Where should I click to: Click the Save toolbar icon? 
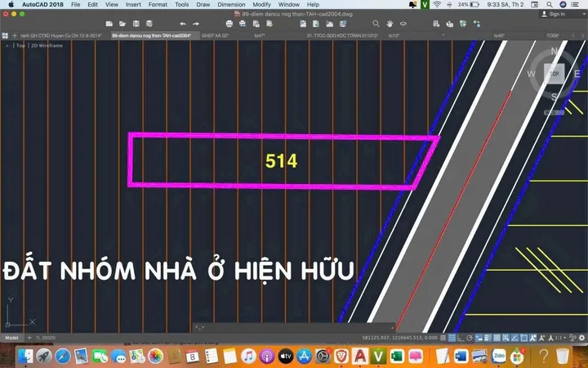click(136, 24)
